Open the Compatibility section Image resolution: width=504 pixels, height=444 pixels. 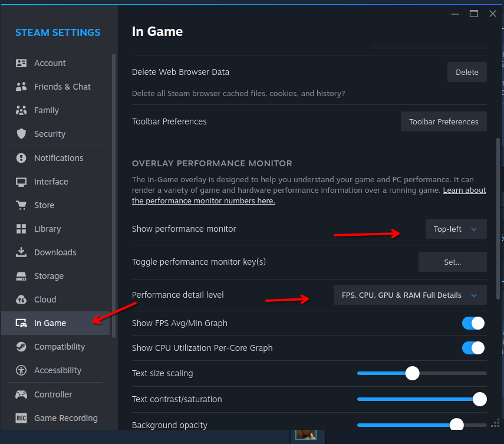55,347
